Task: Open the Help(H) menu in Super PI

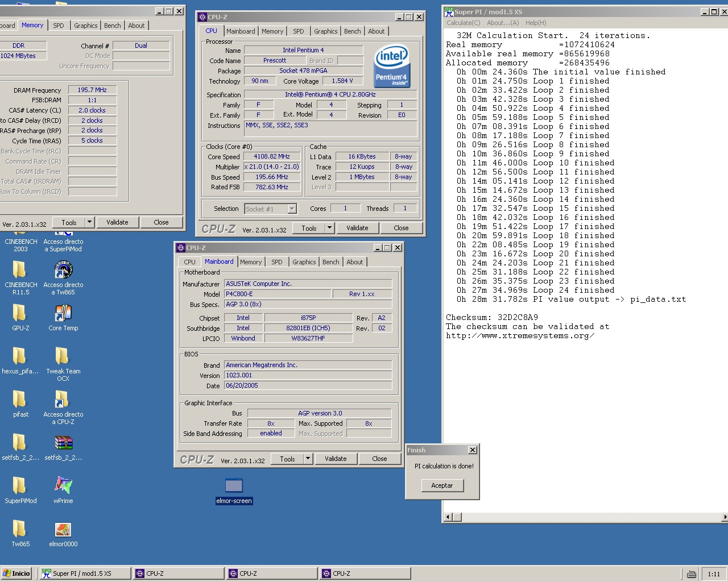Action: coord(536,23)
